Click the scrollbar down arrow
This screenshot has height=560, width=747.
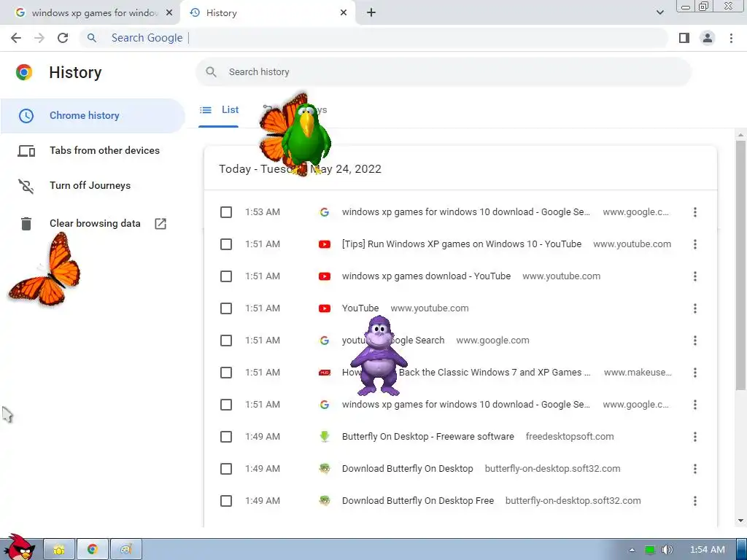(x=740, y=521)
